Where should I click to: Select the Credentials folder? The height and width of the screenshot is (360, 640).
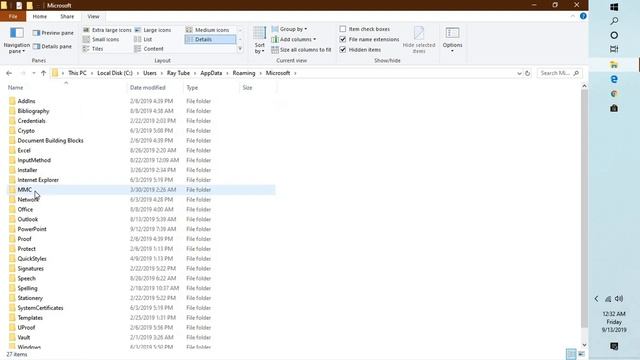point(31,121)
